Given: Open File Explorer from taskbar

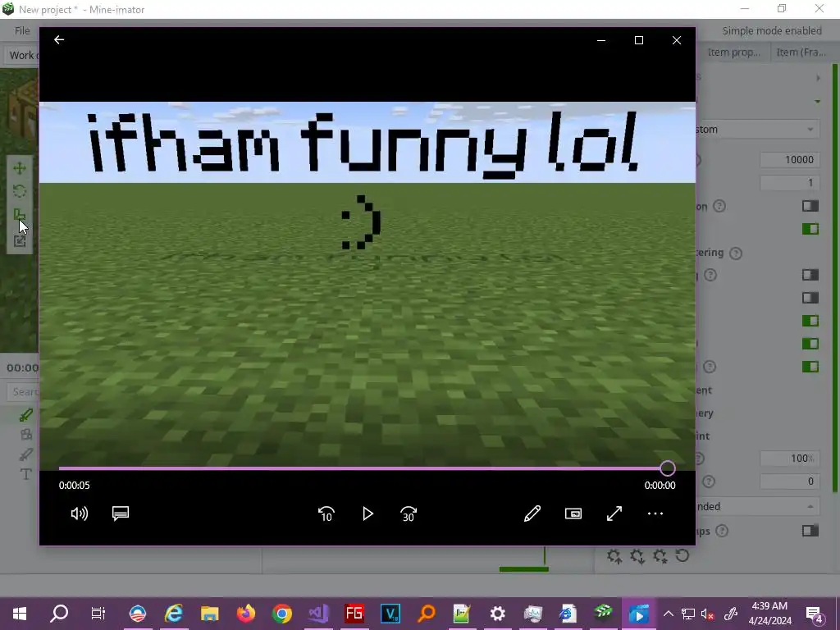Looking at the screenshot, I should click(209, 614).
